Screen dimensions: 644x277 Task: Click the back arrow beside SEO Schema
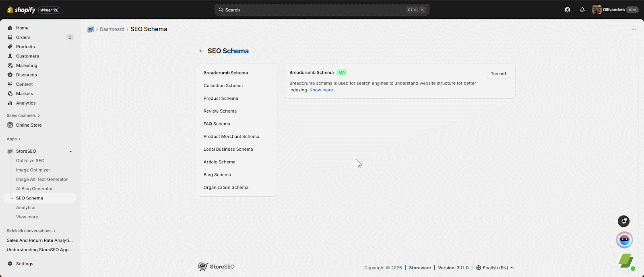click(x=201, y=51)
